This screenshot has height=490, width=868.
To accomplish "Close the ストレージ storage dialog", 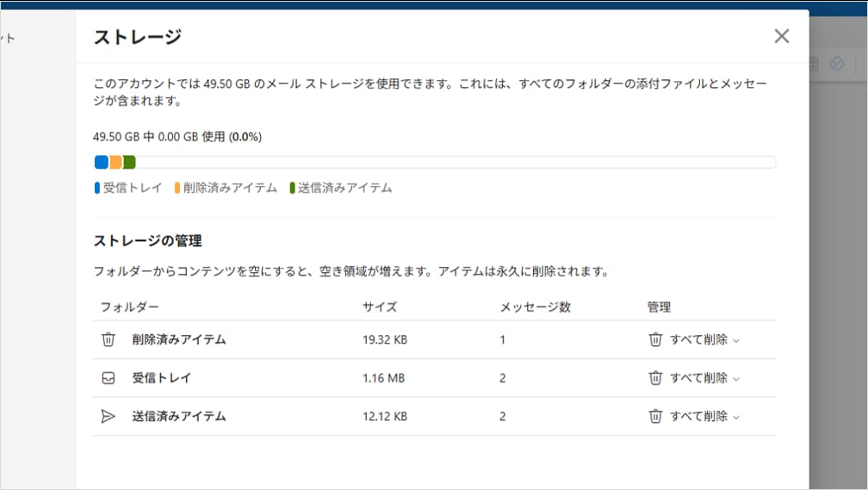I will tap(781, 36).
